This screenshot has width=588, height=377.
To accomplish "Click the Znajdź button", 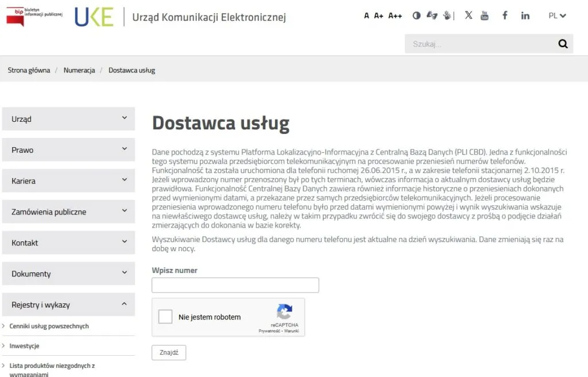I will coord(169,353).
